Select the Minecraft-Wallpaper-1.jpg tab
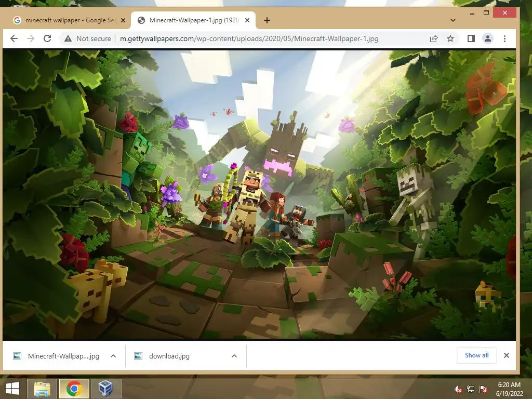Viewport: 532px width, 399px height. pos(194,20)
